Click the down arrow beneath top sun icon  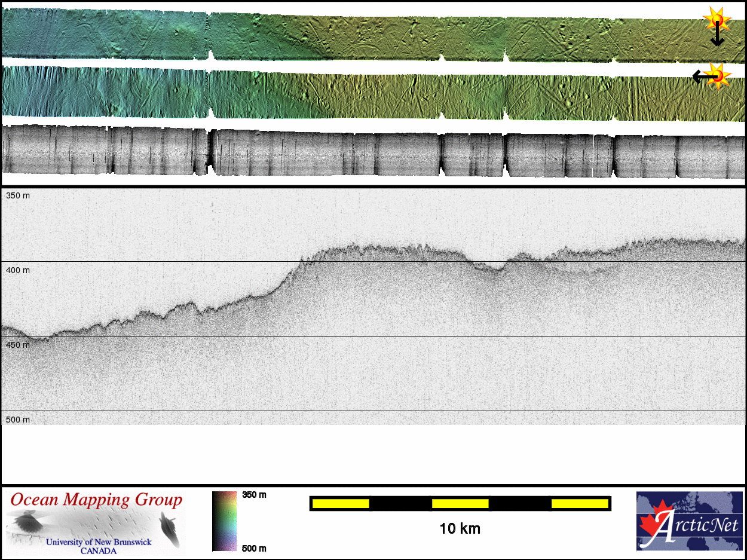[717, 38]
